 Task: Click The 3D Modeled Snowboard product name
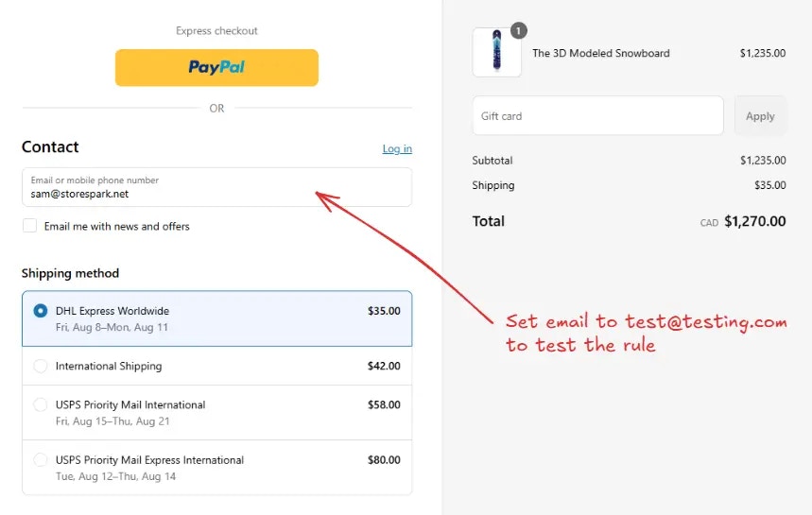pyautogui.click(x=600, y=53)
